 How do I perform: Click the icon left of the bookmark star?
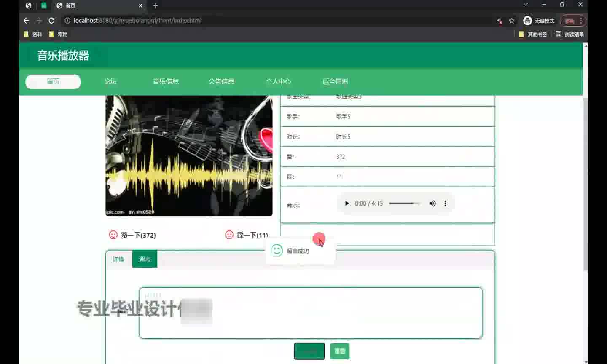click(x=500, y=21)
